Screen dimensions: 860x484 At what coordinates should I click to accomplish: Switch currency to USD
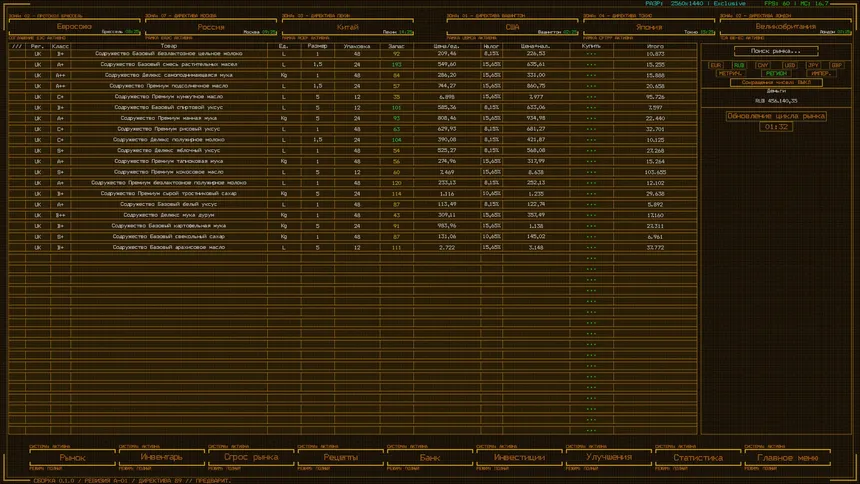pyautogui.click(x=789, y=65)
